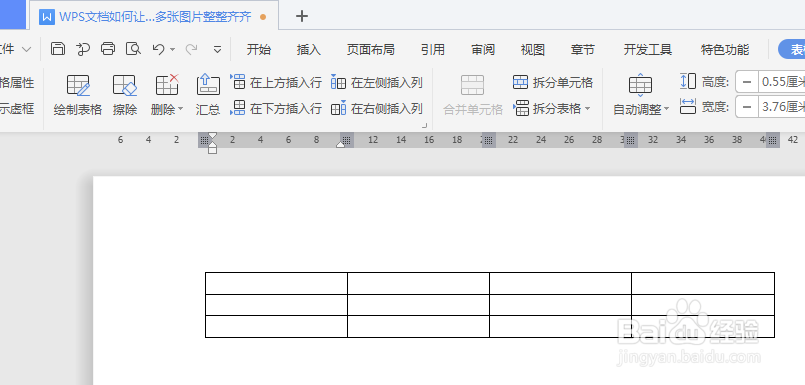Click the Redo arrow icon
Screen dimensions: 805x385
191,49
